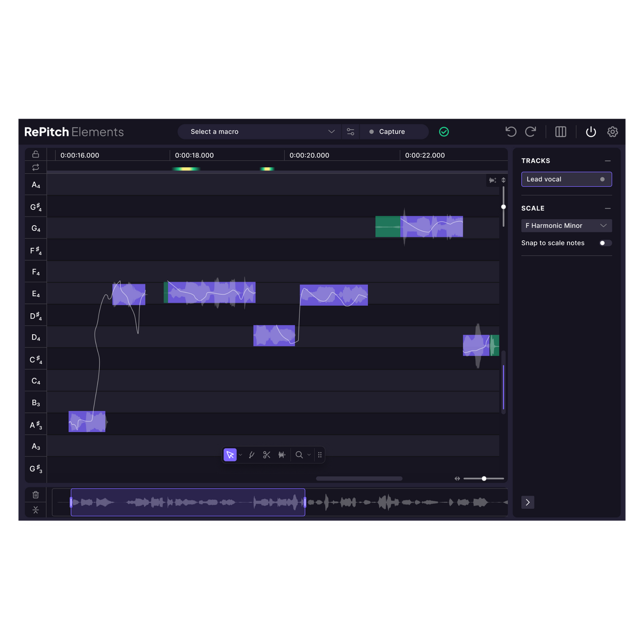Click the redo arrow icon
The width and height of the screenshot is (644, 644).
click(x=530, y=131)
